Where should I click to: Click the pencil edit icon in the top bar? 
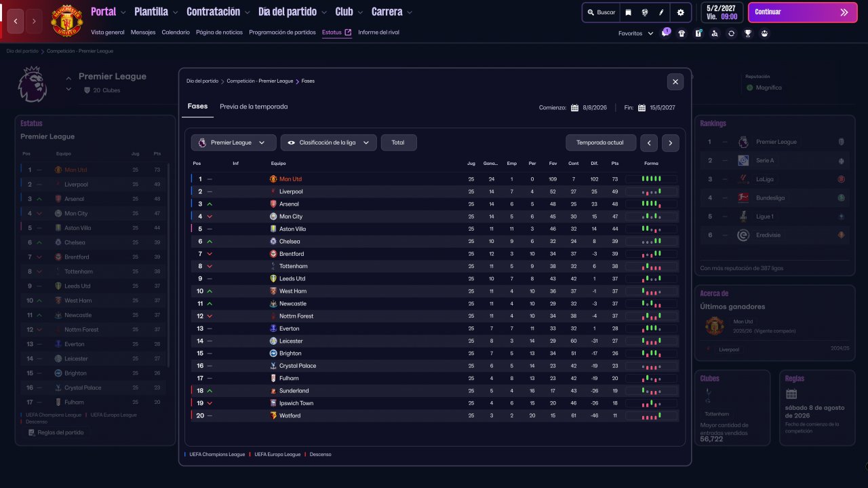[661, 12]
